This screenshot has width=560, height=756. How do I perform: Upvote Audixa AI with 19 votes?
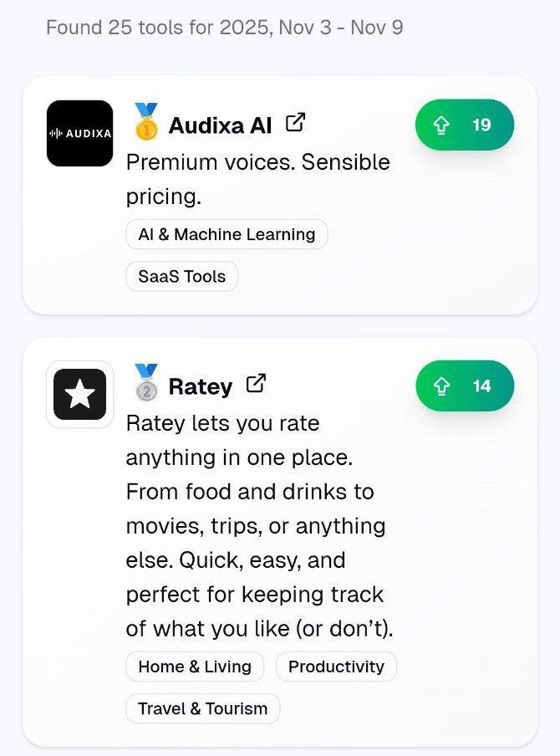point(465,125)
